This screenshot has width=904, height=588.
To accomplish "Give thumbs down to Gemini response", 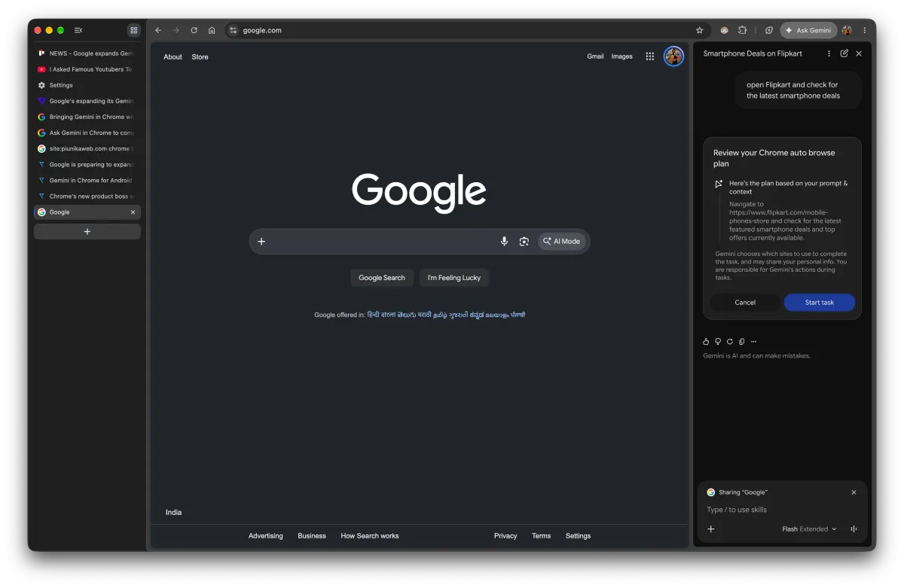I will point(718,341).
